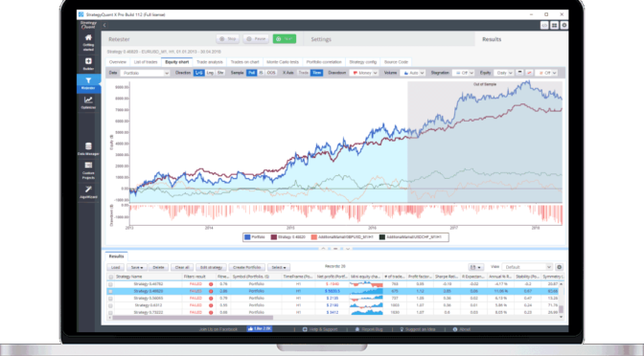Click the Load button
644x356 pixels.
pyautogui.click(x=115, y=267)
